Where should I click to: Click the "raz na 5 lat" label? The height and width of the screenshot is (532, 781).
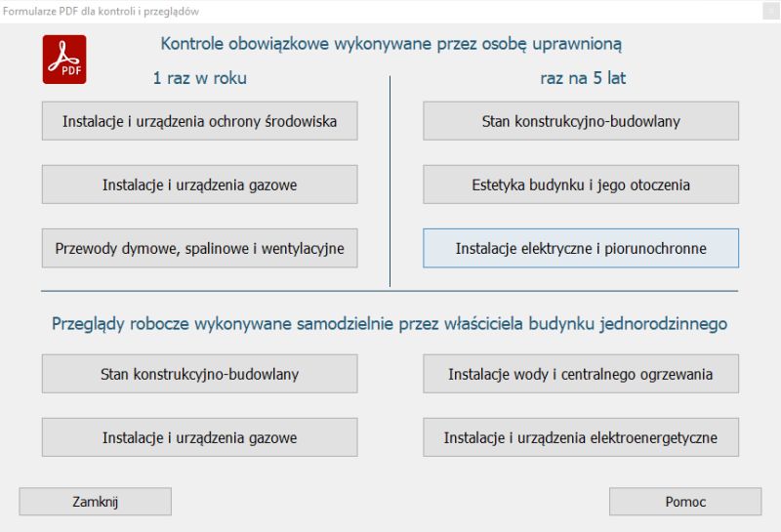click(x=583, y=79)
